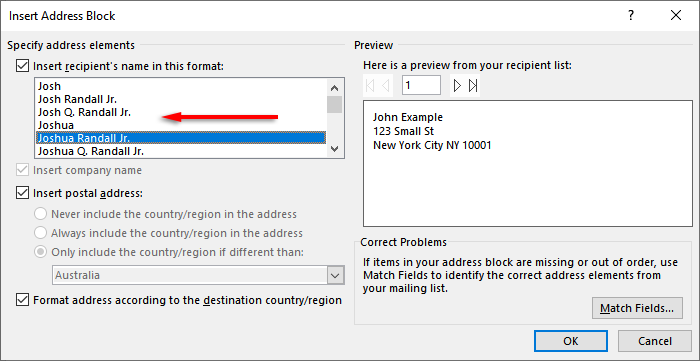Click the Cancel button
The image size is (700, 361).
(654, 341)
